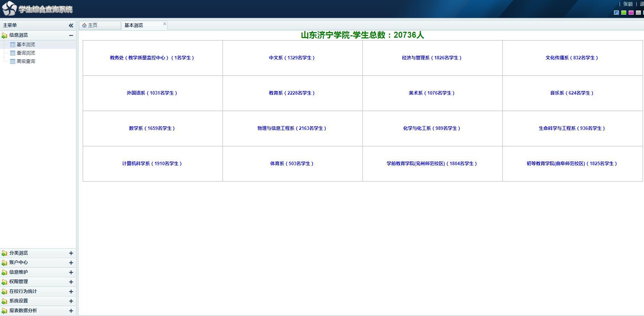Click the table icon beside 高级查询

tap(13, 61)
